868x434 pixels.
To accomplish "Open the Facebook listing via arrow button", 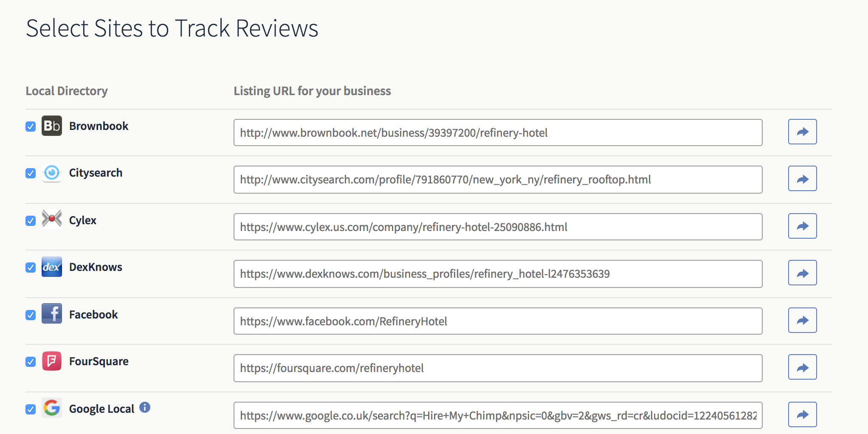I will [802, 320].
